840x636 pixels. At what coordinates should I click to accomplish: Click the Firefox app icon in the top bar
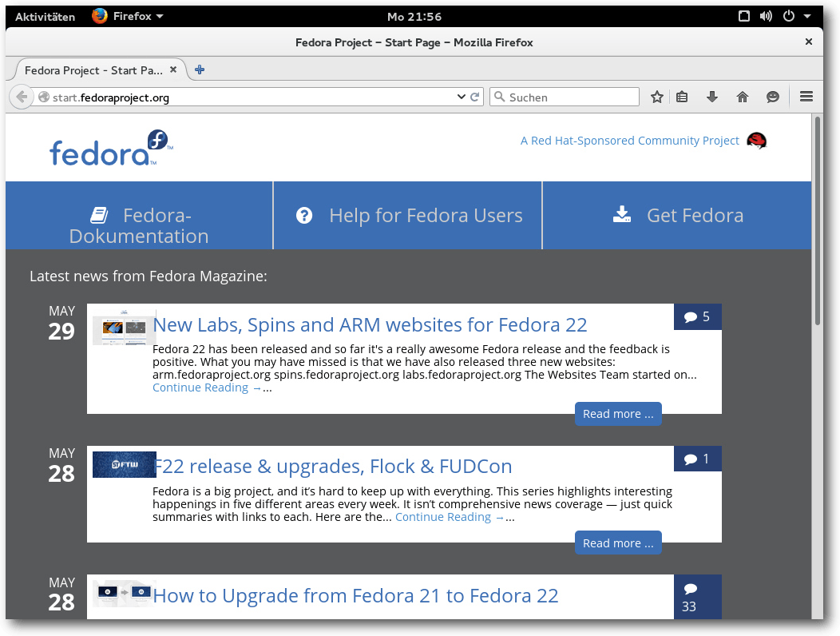click(x=100, y=16)
